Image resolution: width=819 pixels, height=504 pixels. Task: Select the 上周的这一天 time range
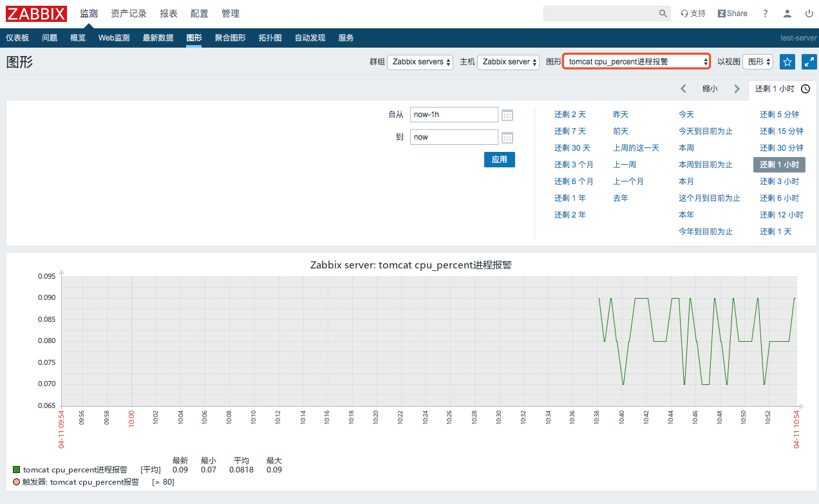(636, 148)
